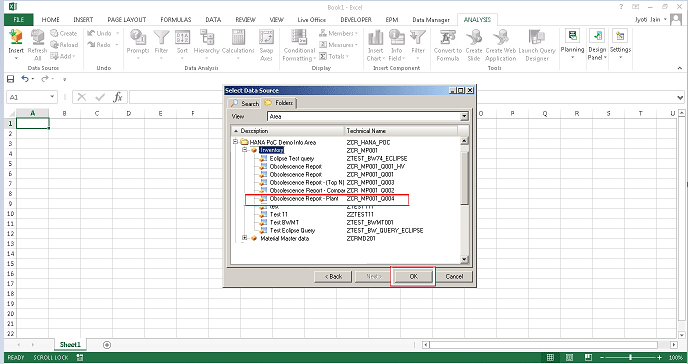Click the Create Web Application icon
The image size is (688, 364).
tap(501, 45)
